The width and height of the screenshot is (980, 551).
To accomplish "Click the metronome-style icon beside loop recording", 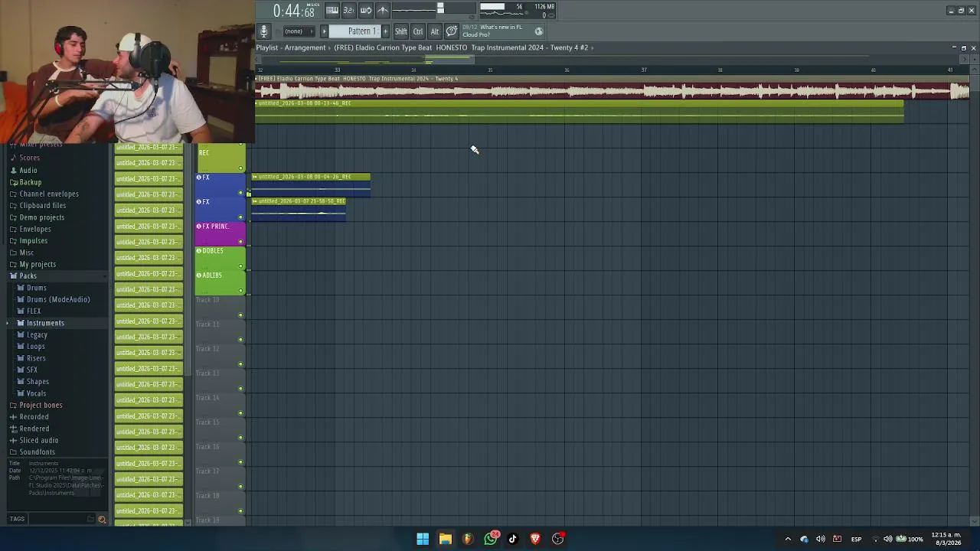I will point(382,10).
